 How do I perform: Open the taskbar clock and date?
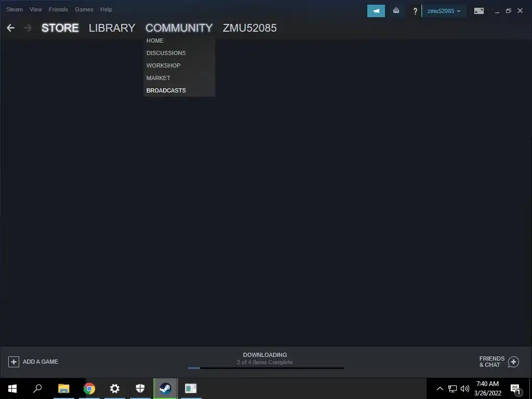point(487,389)
